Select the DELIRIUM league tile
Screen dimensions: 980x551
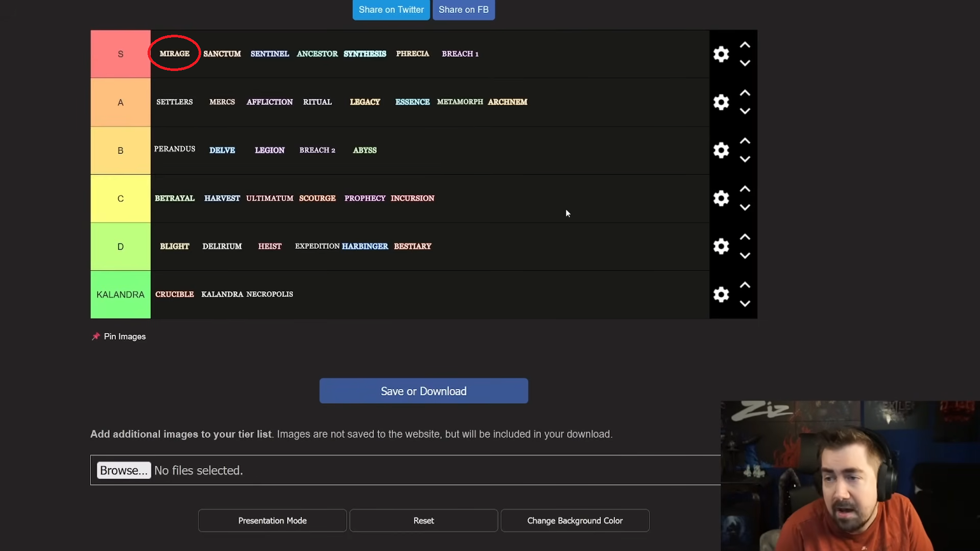222,246
